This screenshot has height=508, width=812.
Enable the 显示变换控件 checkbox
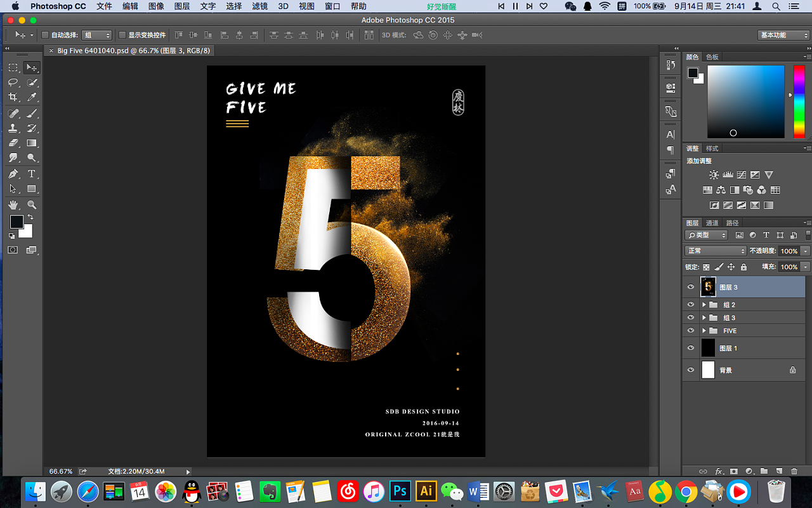tap(122, 35)
